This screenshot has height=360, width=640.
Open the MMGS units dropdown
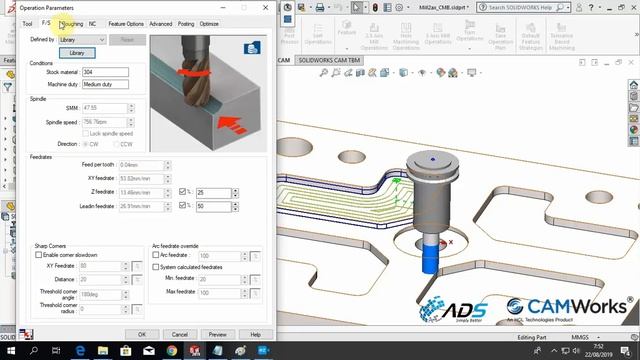[585, 337]
